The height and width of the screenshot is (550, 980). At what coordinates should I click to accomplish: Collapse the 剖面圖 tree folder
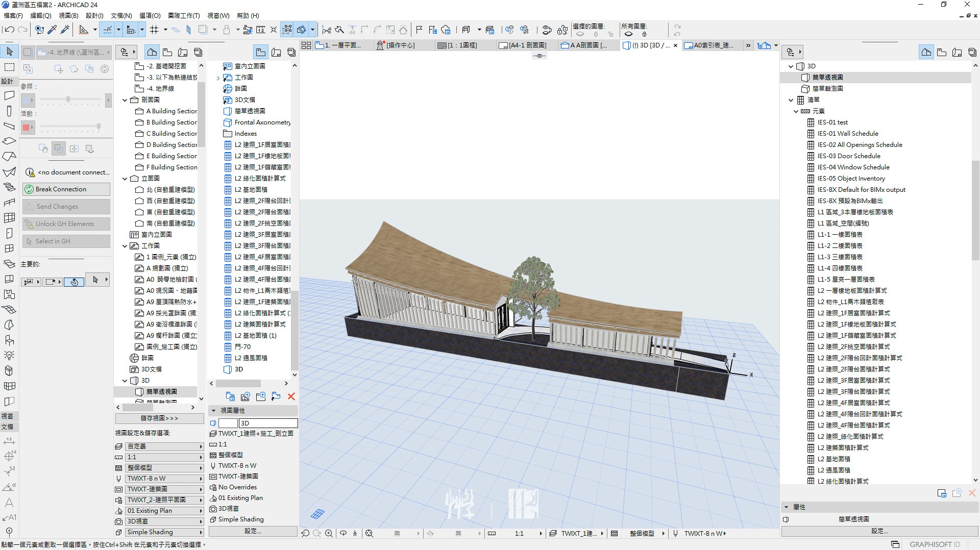[125, 100]
